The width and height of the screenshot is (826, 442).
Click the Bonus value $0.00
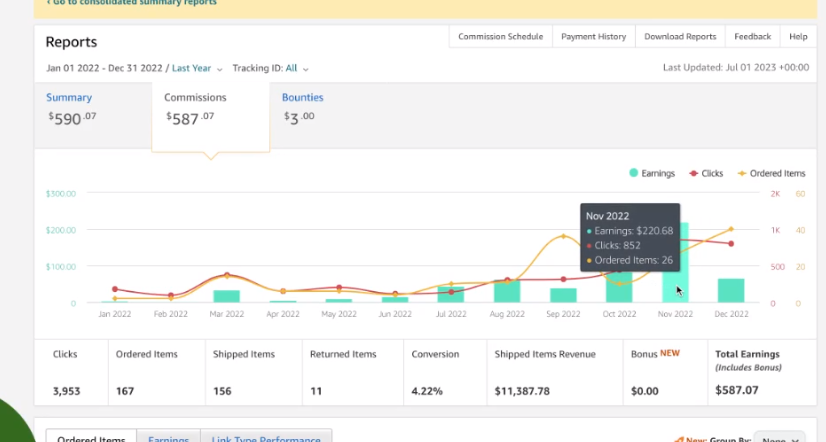click(x=645, y=391)
